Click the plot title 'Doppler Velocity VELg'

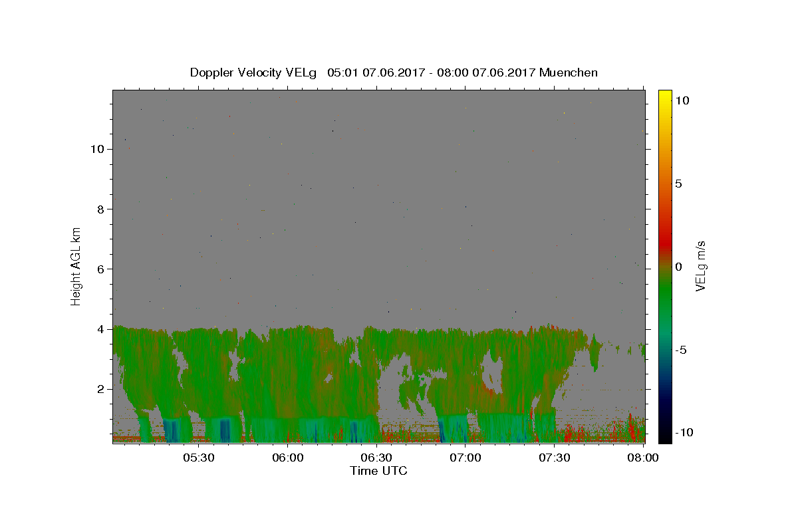pos(255,72)
